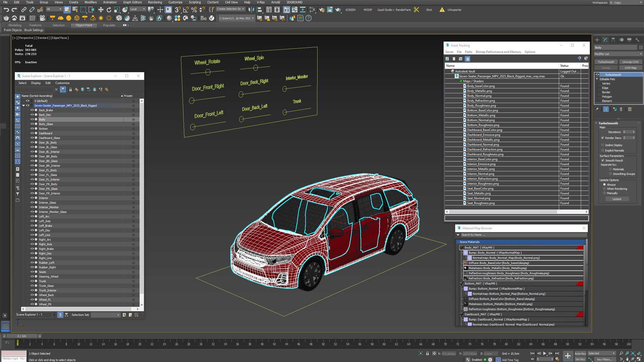
Task: Click the table view icon in Asset Tracking
Action: pyautogui.click(x=468, y=59)
